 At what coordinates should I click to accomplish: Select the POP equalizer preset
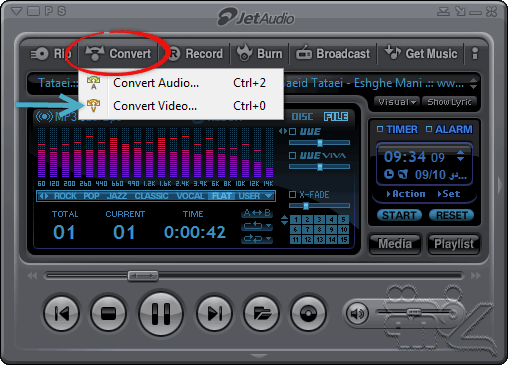click(91, 196)
